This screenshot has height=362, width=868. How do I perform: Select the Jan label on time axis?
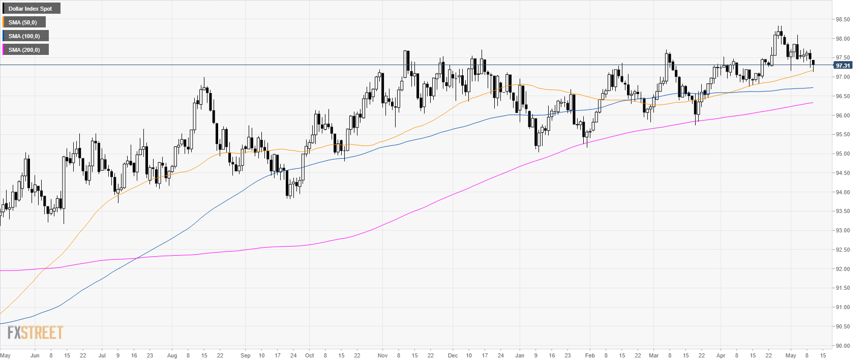pos(519,355)
